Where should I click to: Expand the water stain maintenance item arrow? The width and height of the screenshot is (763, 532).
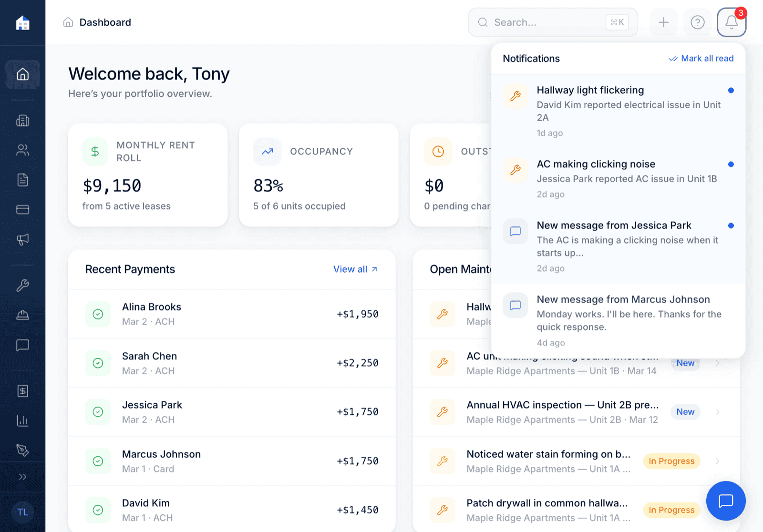click(718, 461)
